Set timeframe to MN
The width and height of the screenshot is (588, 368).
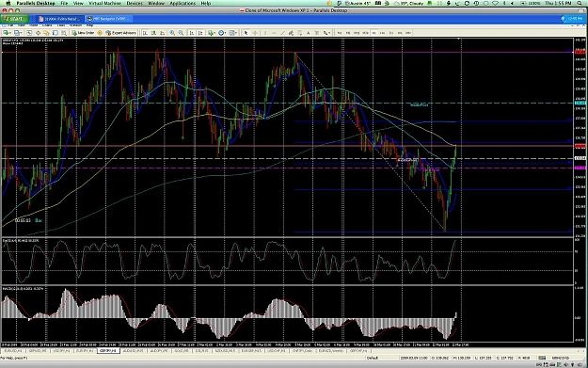pyautogui.click(x=408, y=33)
